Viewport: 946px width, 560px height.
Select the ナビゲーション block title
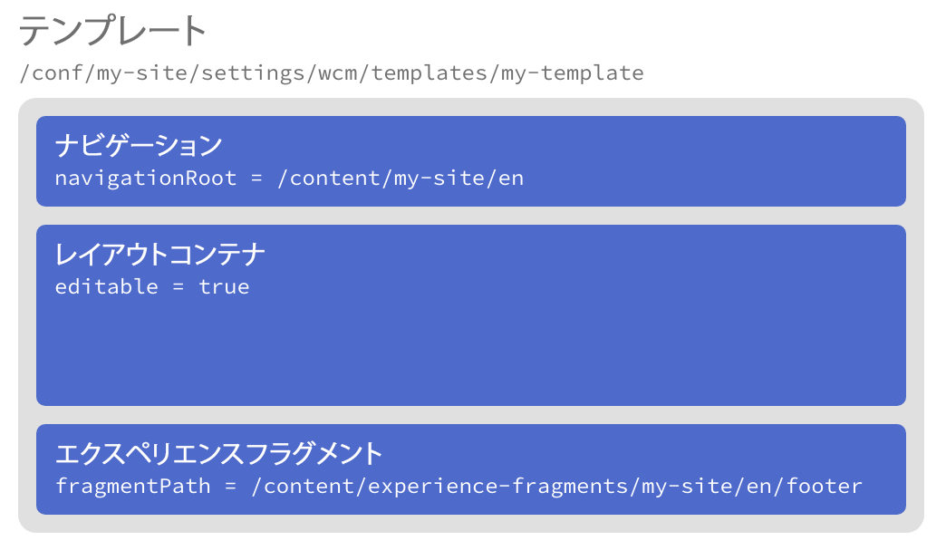point(138,145)
